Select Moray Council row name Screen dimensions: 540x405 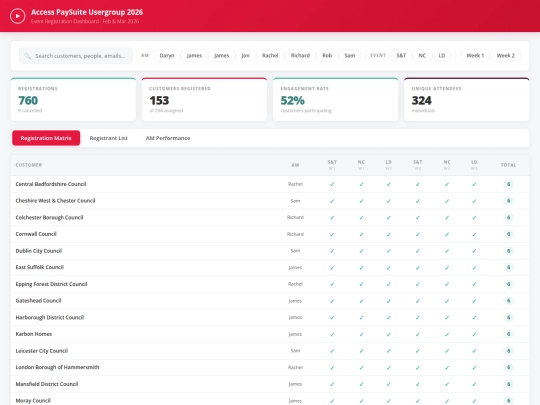pyautogui.click(x=33, y=401)
